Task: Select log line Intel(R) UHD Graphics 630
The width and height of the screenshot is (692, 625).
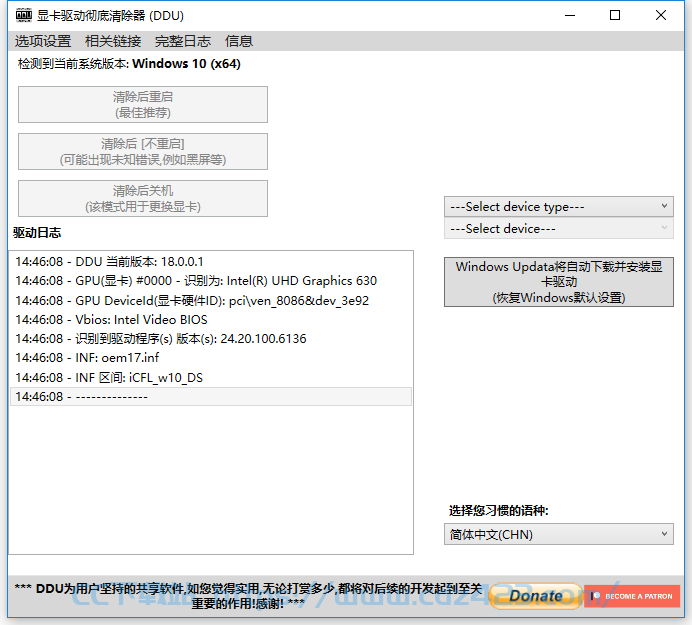Action: click(x=211, y=281)
